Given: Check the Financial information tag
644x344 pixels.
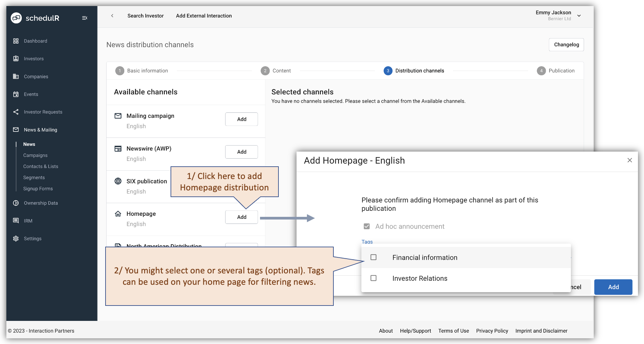Looking at the screenshot, I should (373, 257).
